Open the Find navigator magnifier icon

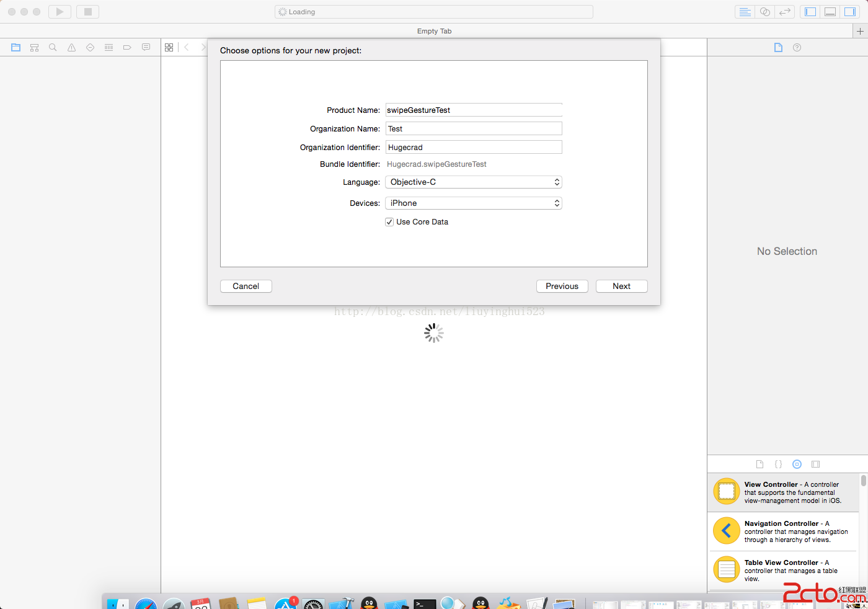click(x=53, y=47)
